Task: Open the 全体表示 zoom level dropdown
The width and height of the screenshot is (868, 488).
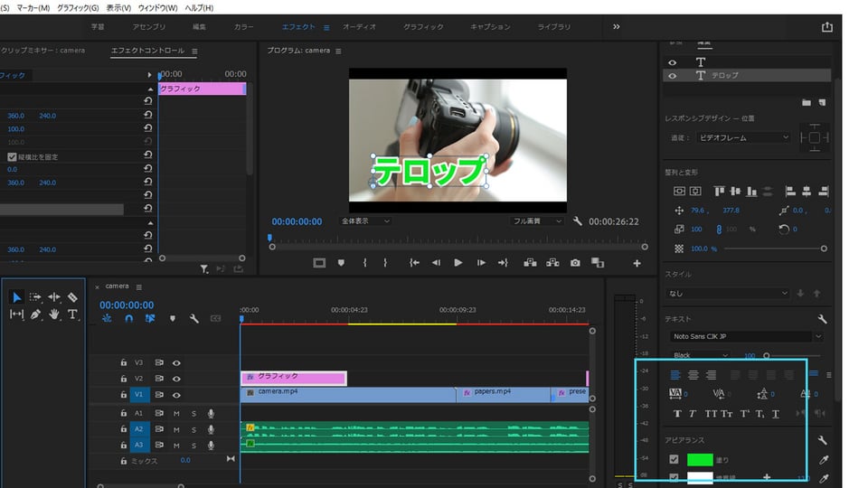Action: coord(365,221)
